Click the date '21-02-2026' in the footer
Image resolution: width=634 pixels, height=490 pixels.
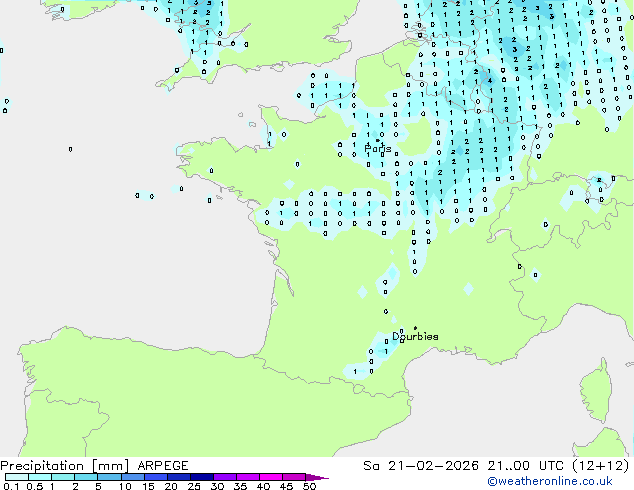433,466
